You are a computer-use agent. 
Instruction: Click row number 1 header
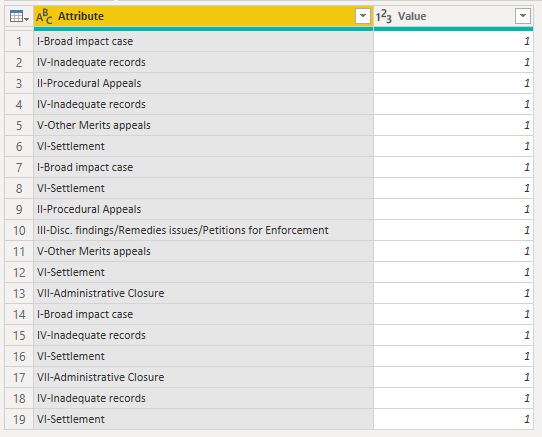pos(19,41)
